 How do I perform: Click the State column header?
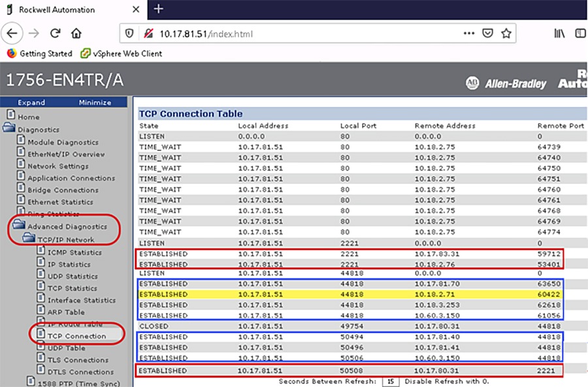click(149, 126)
